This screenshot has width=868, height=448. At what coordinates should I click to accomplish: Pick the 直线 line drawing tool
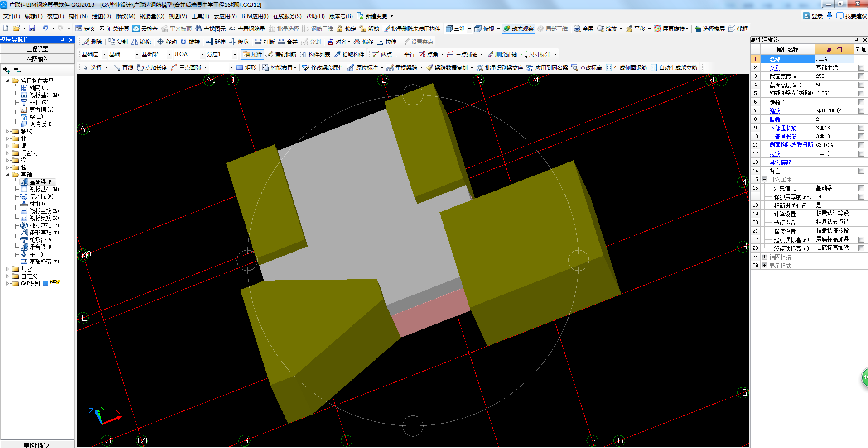click(124, 67)
